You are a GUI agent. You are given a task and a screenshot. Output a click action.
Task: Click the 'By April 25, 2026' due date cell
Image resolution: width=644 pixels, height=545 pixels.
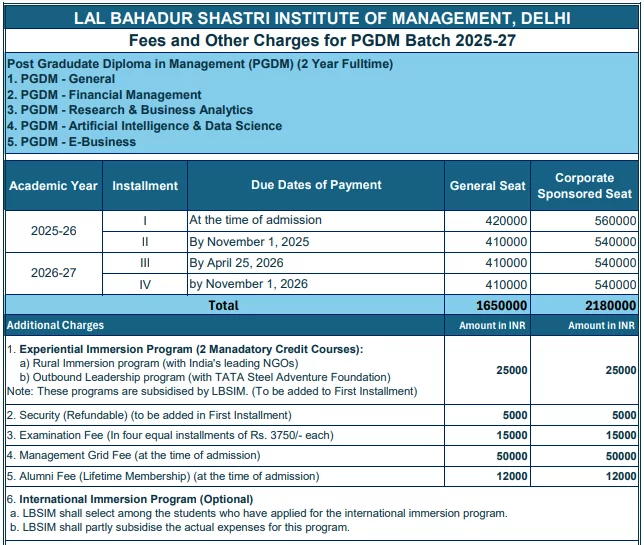tap(236, 263)
